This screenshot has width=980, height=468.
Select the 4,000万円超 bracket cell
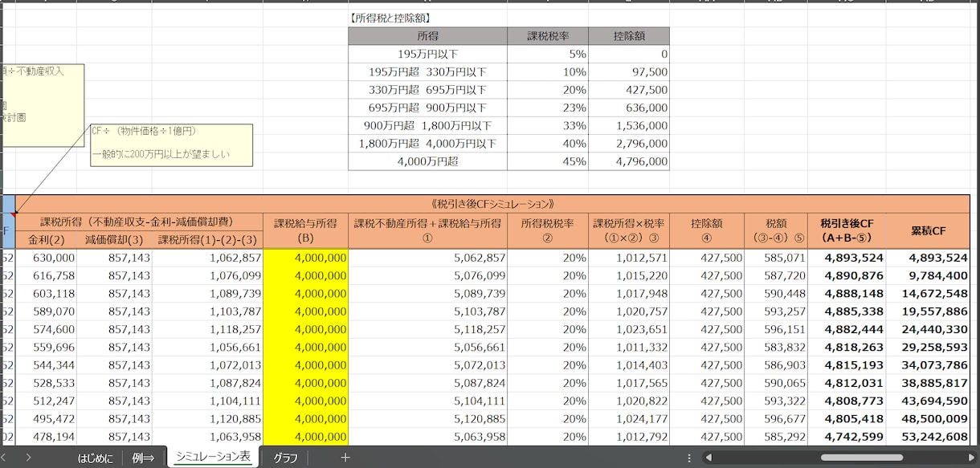tap(428, 161)
